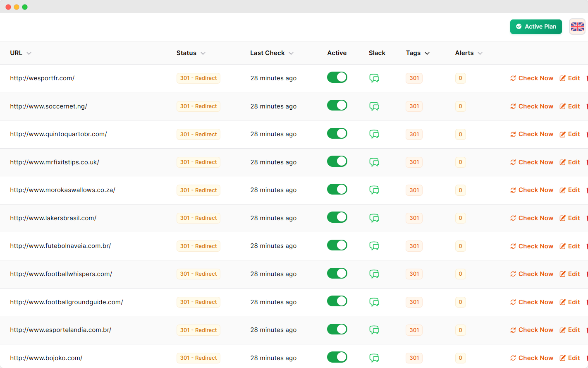This screenshot has height=368, width=588.
Task: Disable monitoring for soccernet.ng
Action: (337, 105)
